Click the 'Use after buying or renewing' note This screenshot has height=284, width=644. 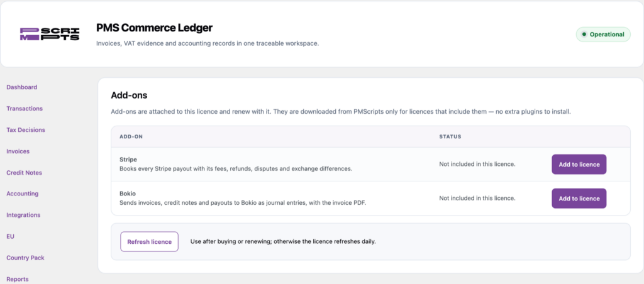click(x=283, y=241)
